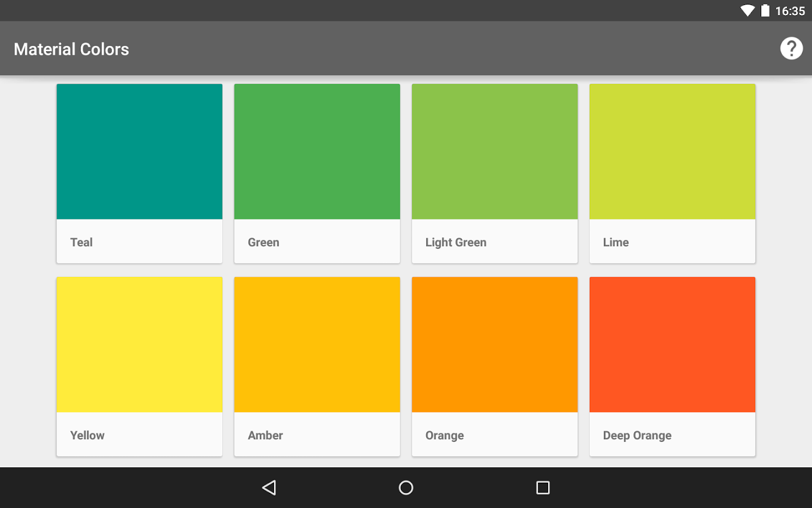
Task: Select the Lime color swatch
Action: pyautogui.click(x=672, y=152)
